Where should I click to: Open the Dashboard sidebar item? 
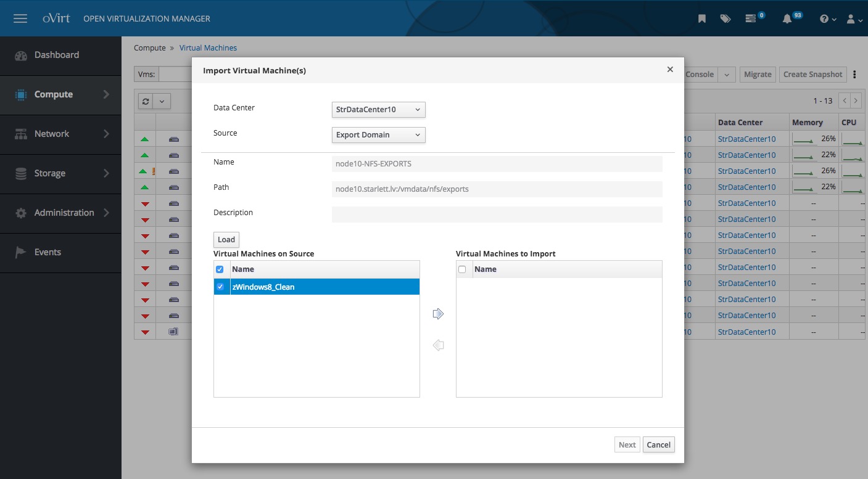[57, 55]
